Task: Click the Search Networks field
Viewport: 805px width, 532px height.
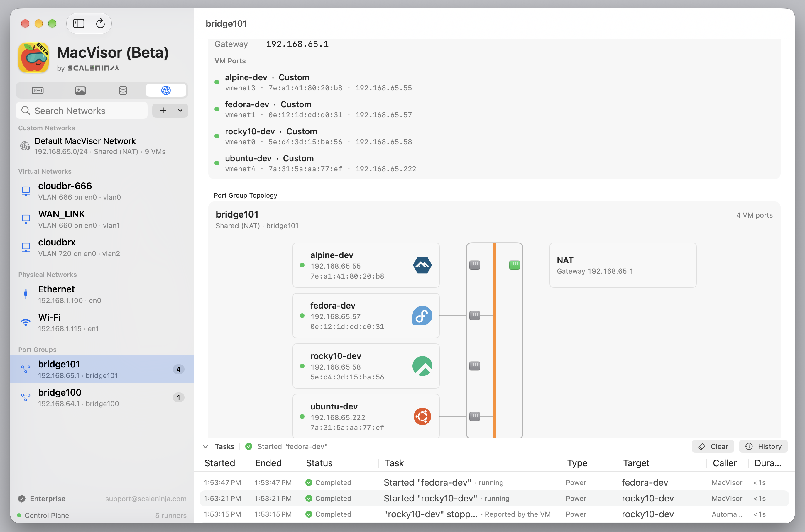Action: tap(82, 111)
